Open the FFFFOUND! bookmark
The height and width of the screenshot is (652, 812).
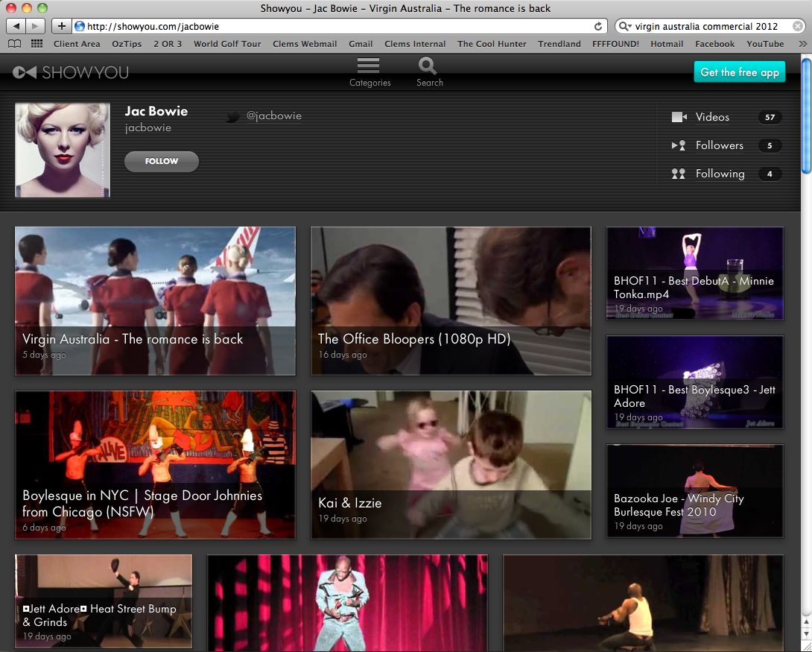click(616, 44)
